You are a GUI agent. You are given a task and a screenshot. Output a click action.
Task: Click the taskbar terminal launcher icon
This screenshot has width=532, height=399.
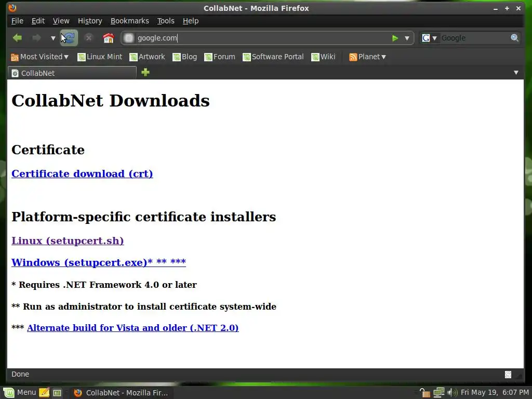click(x=57, y=393)
